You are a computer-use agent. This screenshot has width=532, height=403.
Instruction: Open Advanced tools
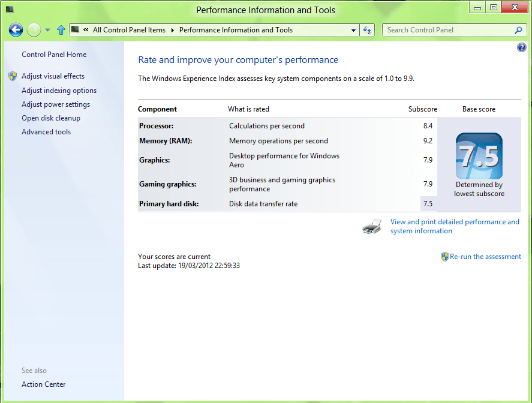(46, 132)
